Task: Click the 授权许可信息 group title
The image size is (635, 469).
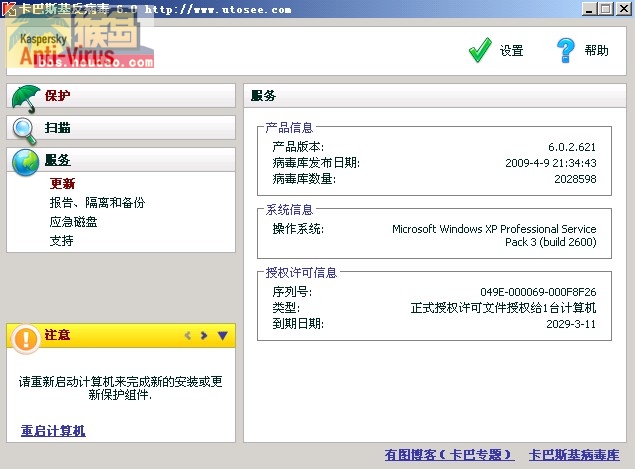Action: pyautogui.click(x=301, y=273)
